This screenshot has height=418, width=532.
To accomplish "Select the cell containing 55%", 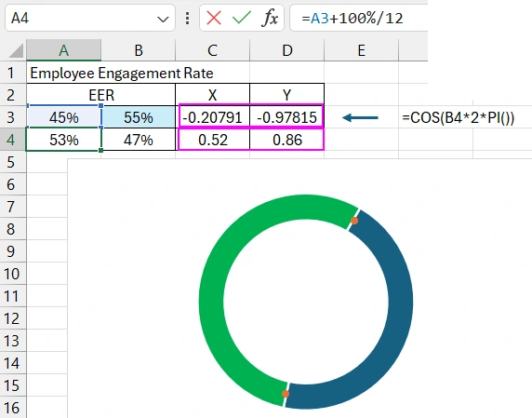I will point(138,117).
